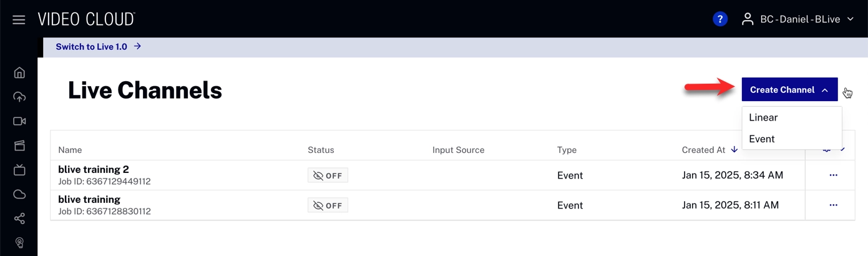Go to Home in the sidebar
The image size is (868, 256).
[19, 72]
